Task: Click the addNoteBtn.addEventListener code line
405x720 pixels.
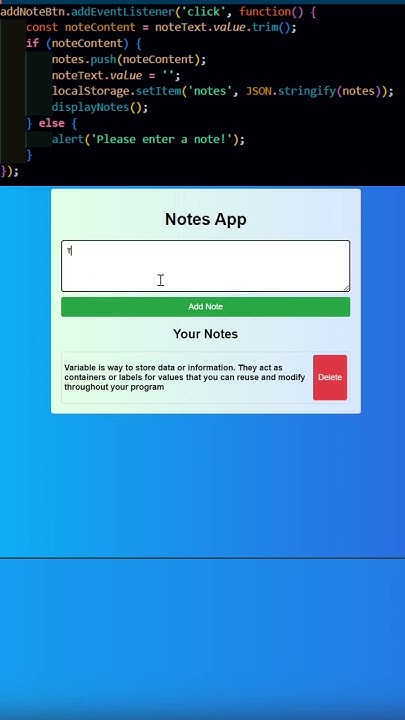Action: tap(158, 11)
